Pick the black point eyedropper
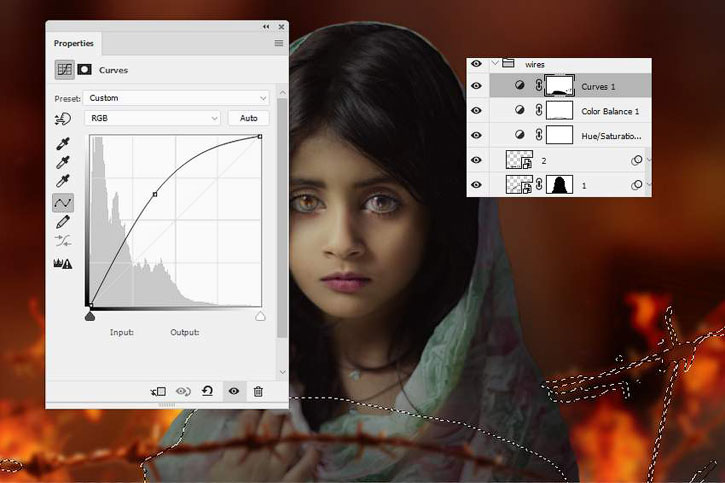 coord(63,144)
